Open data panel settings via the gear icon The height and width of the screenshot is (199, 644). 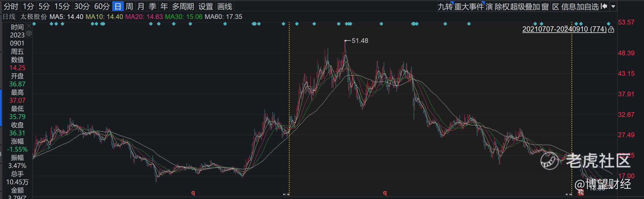point(29,33)
